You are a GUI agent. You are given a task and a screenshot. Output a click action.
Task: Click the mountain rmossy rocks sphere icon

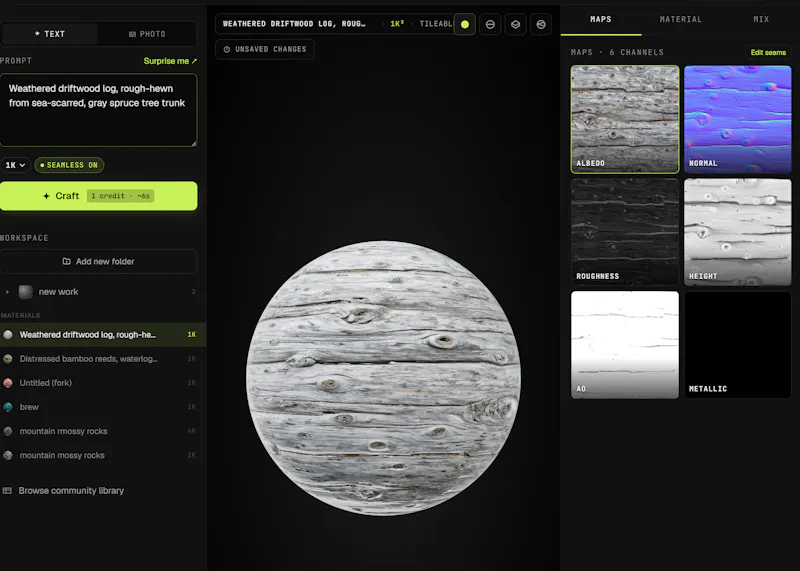tap(8, 431)
